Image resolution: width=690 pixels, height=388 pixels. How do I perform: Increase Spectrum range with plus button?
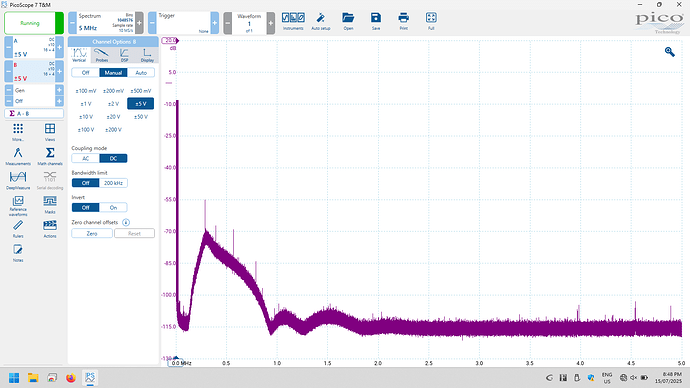[x=139, y=23]
